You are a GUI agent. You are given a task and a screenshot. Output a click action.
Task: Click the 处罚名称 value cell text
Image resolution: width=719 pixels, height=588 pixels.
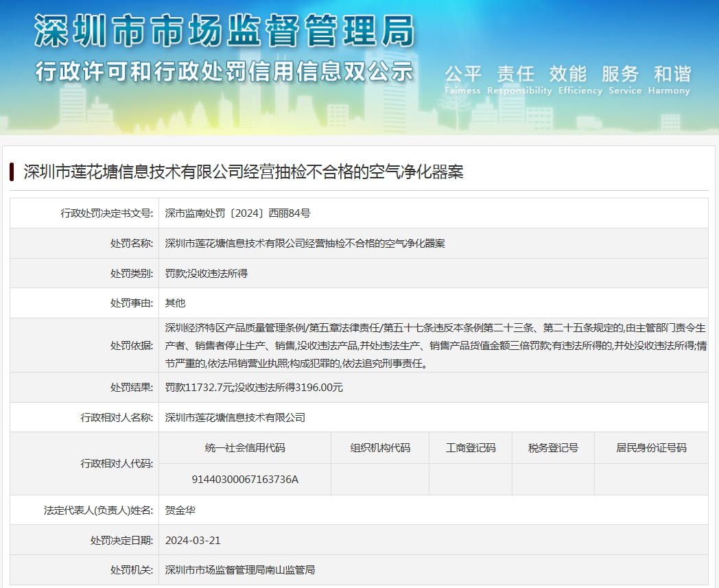[305, 244]
